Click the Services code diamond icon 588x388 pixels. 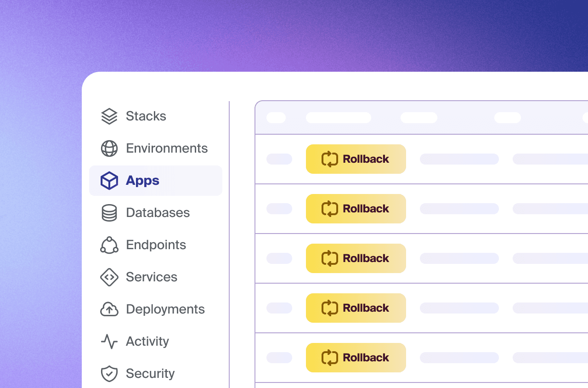(109, 277)
